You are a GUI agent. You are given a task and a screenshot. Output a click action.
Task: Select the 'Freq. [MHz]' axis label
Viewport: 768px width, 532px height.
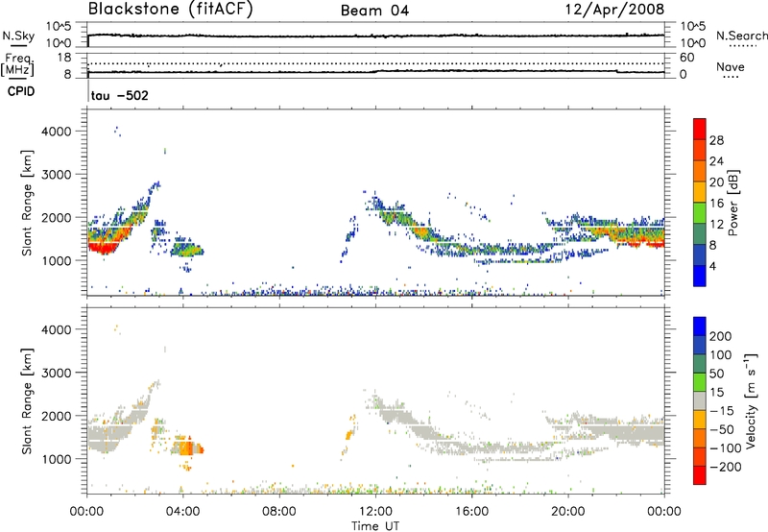17,65
